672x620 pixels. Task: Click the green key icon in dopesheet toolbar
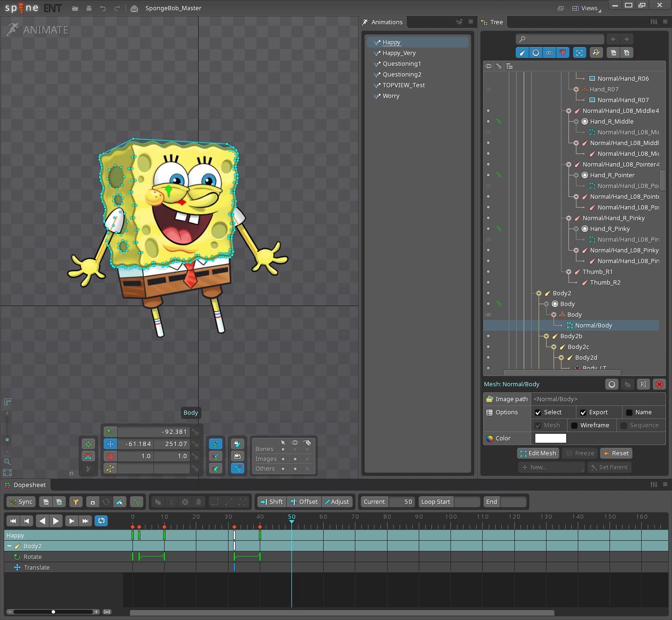[136, 502]
